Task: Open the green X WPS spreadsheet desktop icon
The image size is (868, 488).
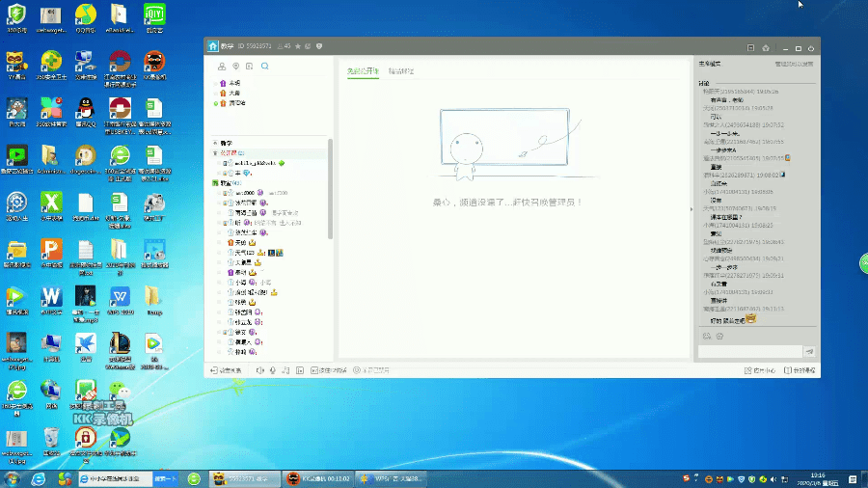Action: [51, 206]
